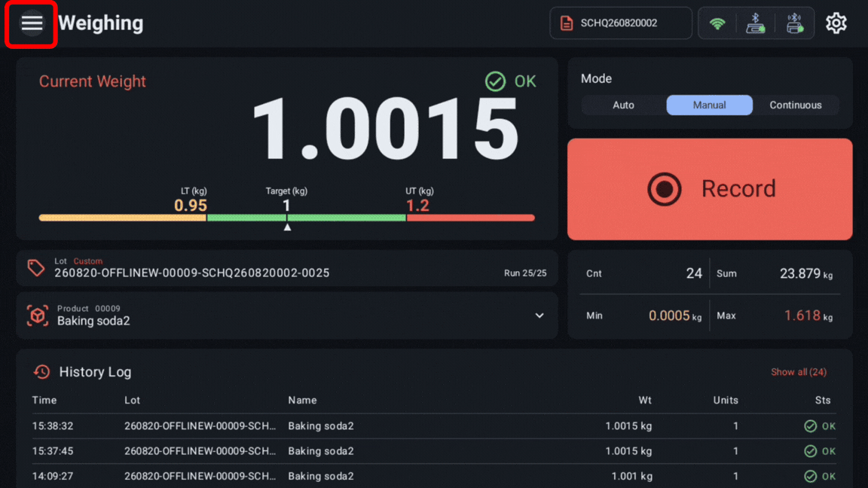Select the history row at 15:38:32
The image size is (868, 488).
coord(434,426)
